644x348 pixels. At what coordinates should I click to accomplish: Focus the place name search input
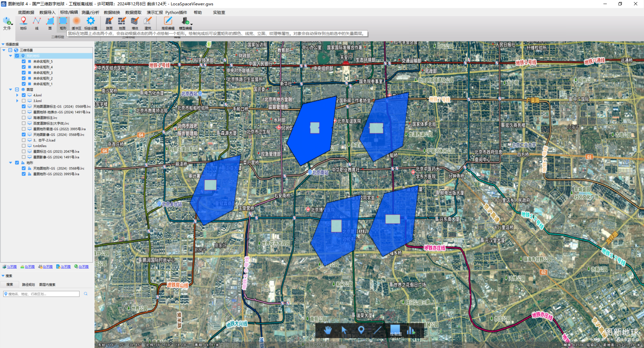coord(41,294)
